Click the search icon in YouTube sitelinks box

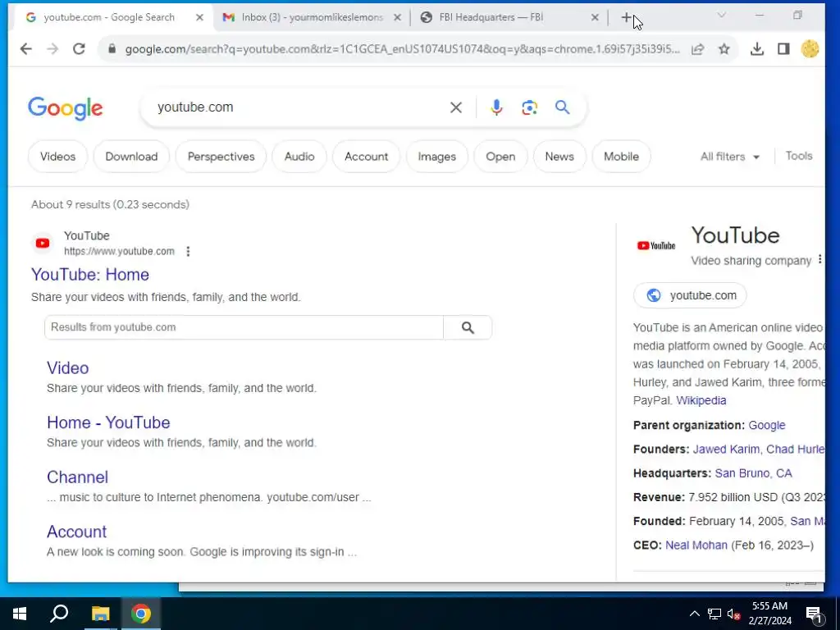click(x=468, y=327)
